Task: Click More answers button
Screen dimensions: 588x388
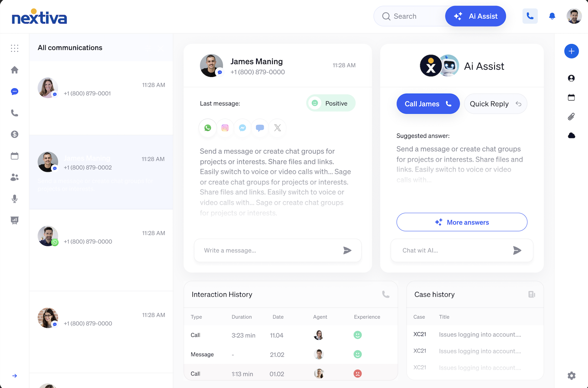Action: pyautogui.click(x=462, y=222)
